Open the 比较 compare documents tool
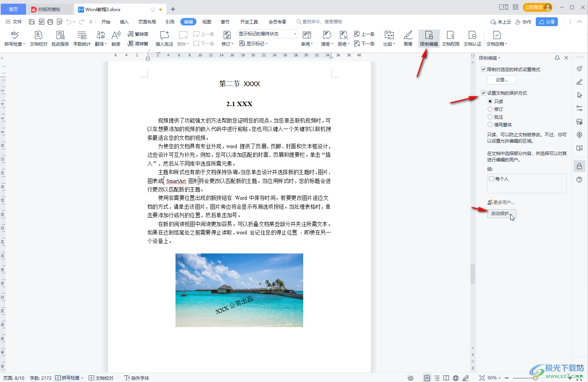 (x=389, y=38)
